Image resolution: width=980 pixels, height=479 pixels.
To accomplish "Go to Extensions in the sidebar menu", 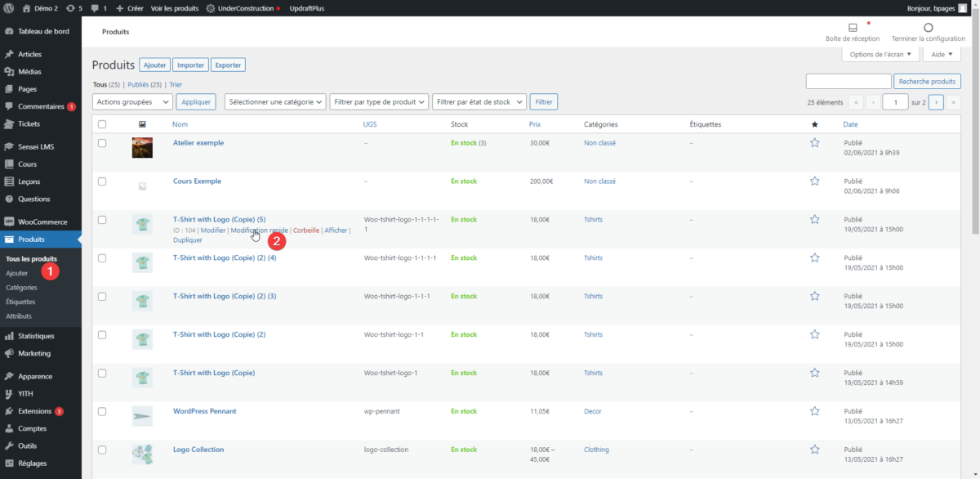I will click(x=34, y=411).
